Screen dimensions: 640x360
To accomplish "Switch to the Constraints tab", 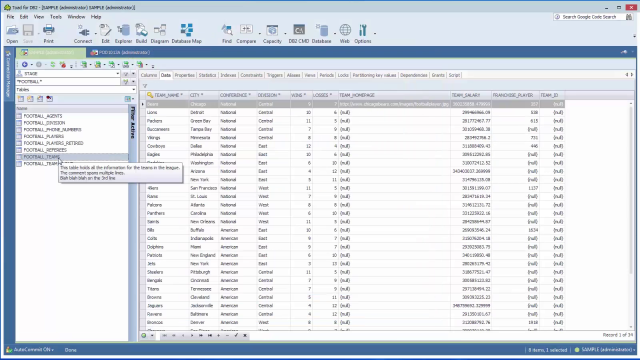I will 251,75.
